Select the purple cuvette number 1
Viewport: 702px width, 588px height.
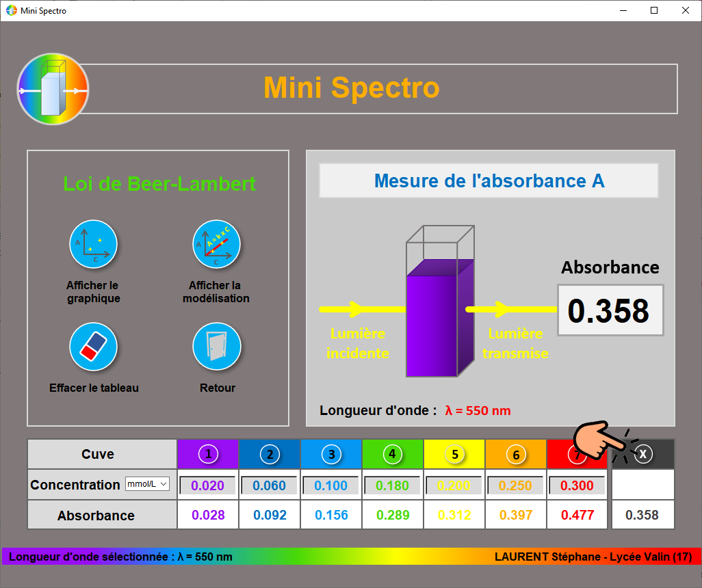click(208, 454)
